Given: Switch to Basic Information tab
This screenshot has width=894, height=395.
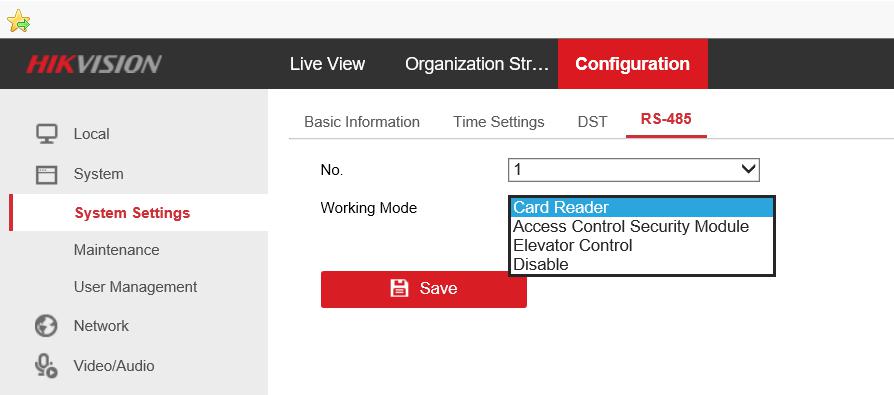Looking at the screenshot, I should [362, 122].
